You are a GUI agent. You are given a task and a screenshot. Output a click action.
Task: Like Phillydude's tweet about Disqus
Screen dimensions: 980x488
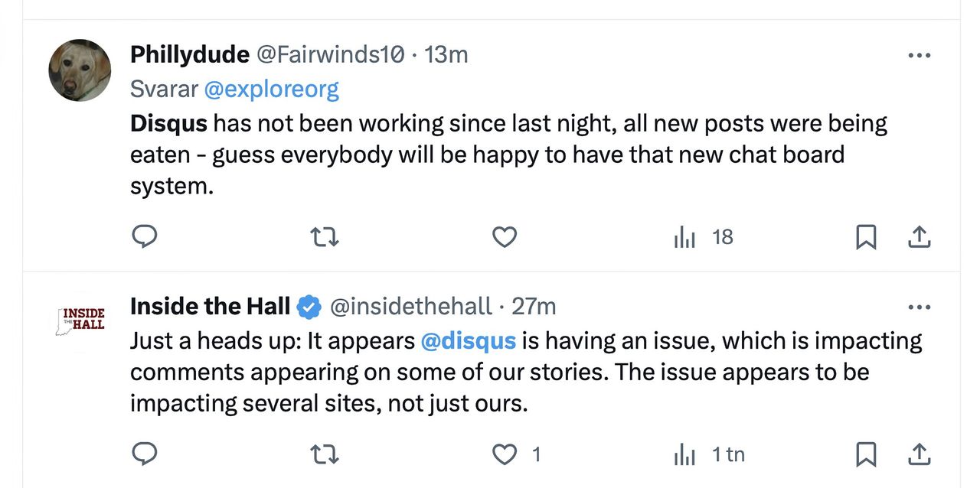pyautogui.click(x=504, y=237)
